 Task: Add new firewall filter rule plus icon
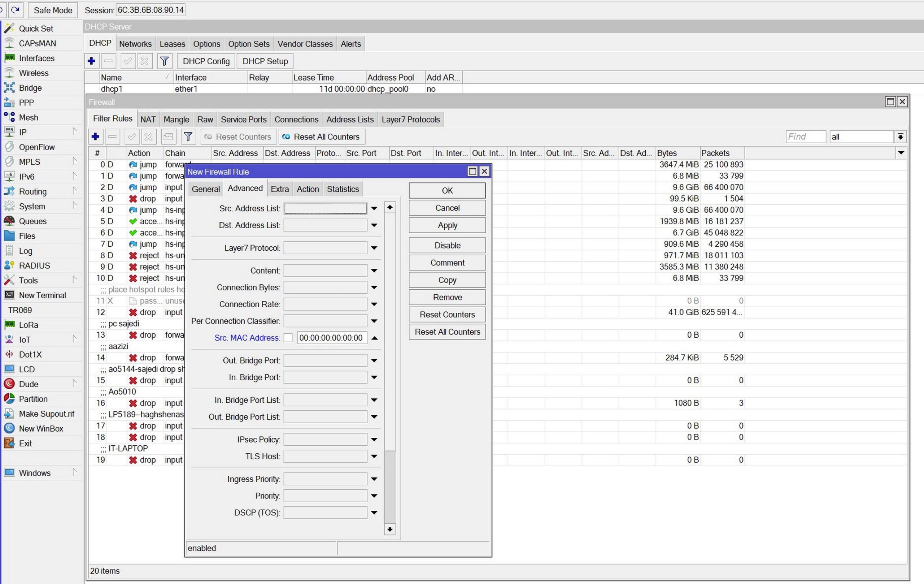point(96,137)
